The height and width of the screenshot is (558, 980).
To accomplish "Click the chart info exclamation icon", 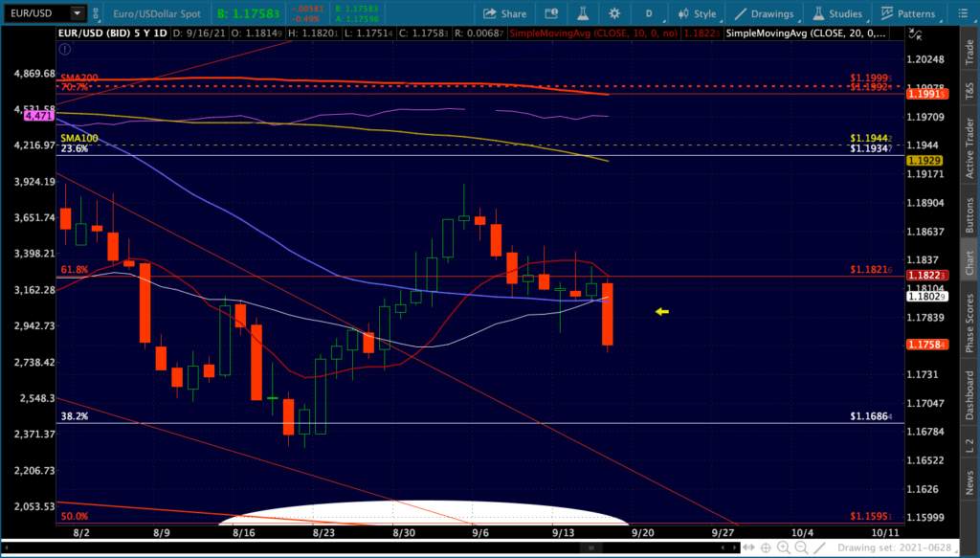I will click(65, 49).
